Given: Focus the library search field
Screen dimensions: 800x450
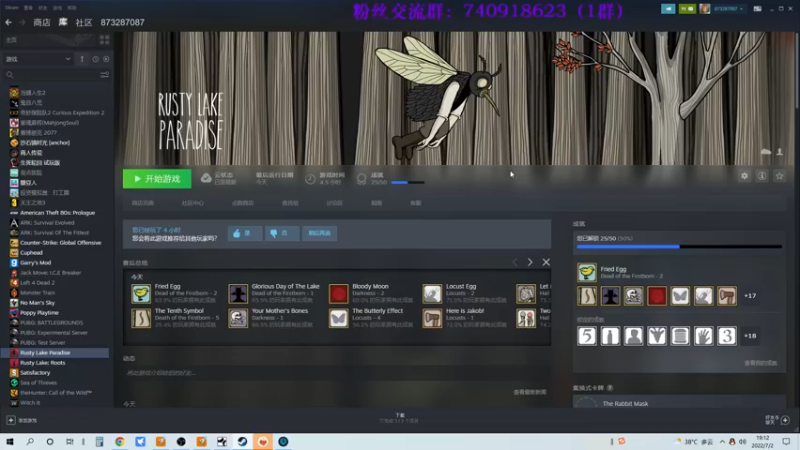Looking at the screenshot, I should (x=51, y=75).
